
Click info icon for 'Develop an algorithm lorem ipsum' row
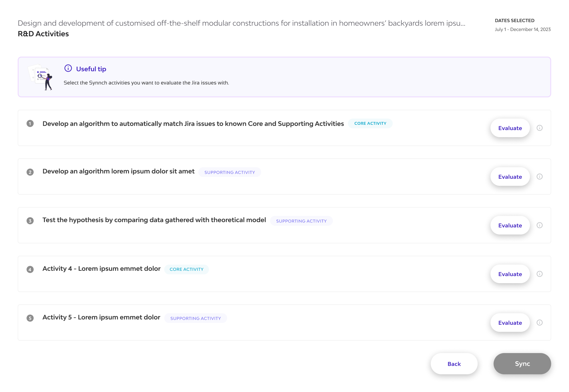coord(539,177)
